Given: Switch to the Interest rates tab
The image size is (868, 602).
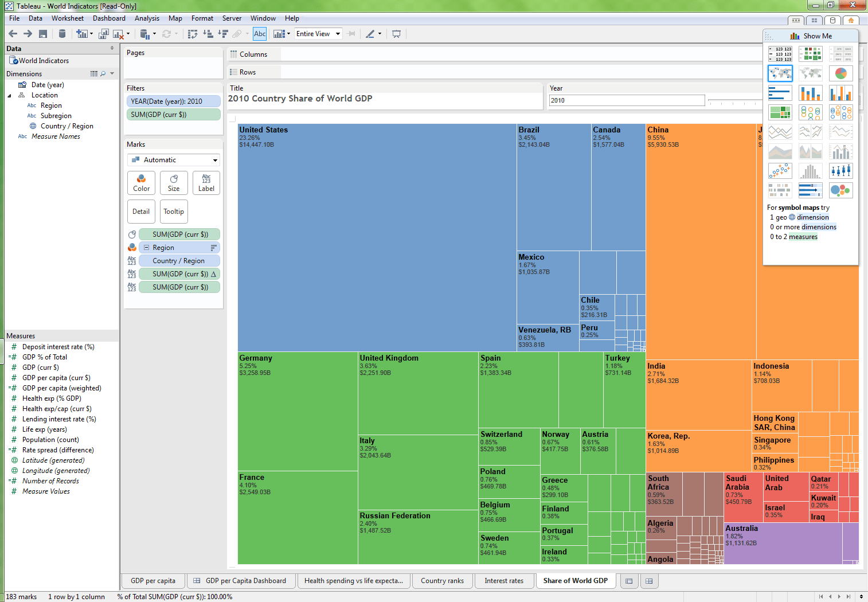Looking at the screenshot, I should point(504,581).
